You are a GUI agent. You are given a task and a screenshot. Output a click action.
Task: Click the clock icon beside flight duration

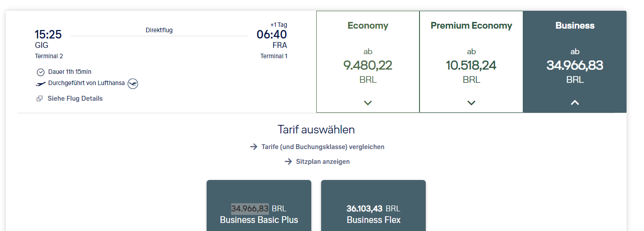point(41,72)
